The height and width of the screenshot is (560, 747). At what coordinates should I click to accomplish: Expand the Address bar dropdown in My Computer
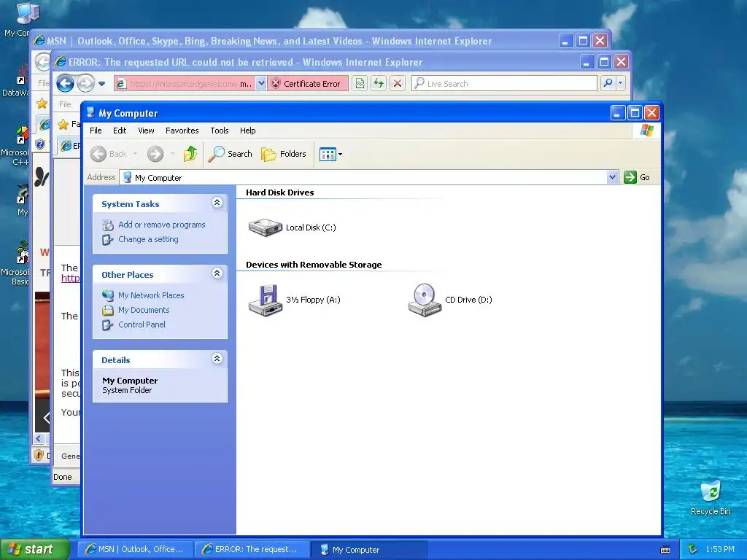(612, 178)
